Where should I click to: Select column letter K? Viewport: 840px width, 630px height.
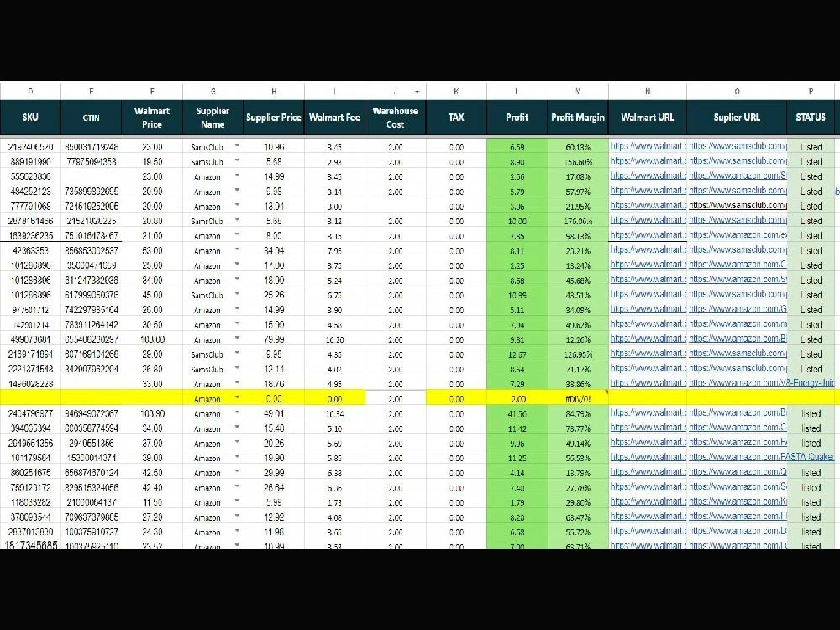click(x=456, y=92)
